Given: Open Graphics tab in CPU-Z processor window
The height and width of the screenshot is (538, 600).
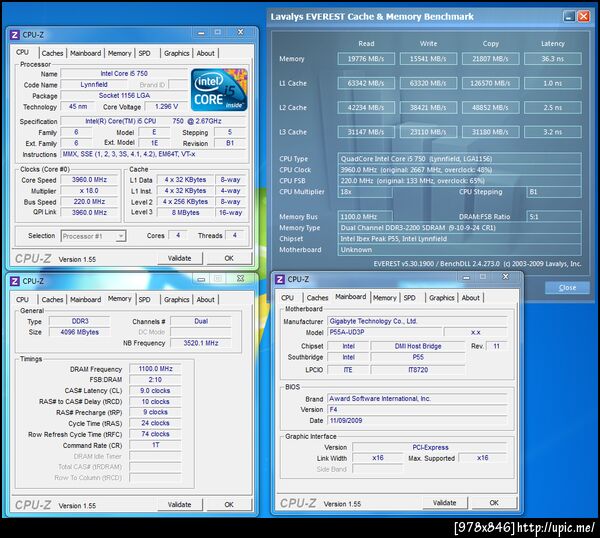Looking at the screenshot, I should [x=176, y=53].
